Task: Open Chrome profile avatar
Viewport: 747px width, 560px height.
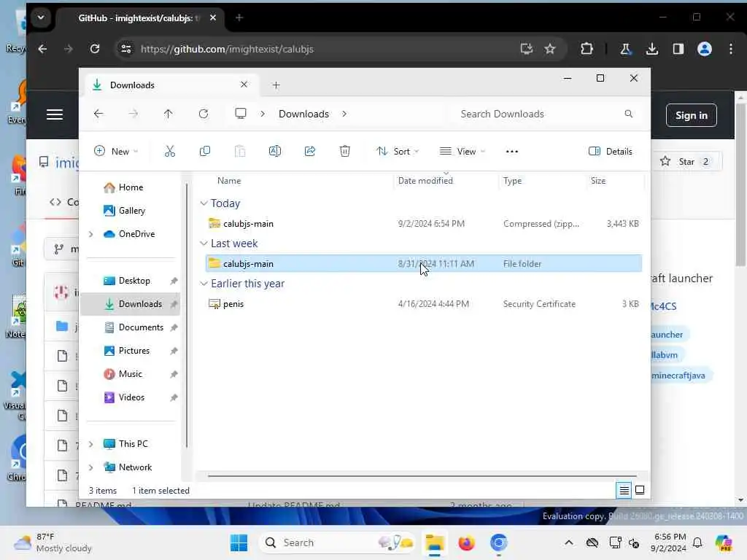Action: coord(705,49)
